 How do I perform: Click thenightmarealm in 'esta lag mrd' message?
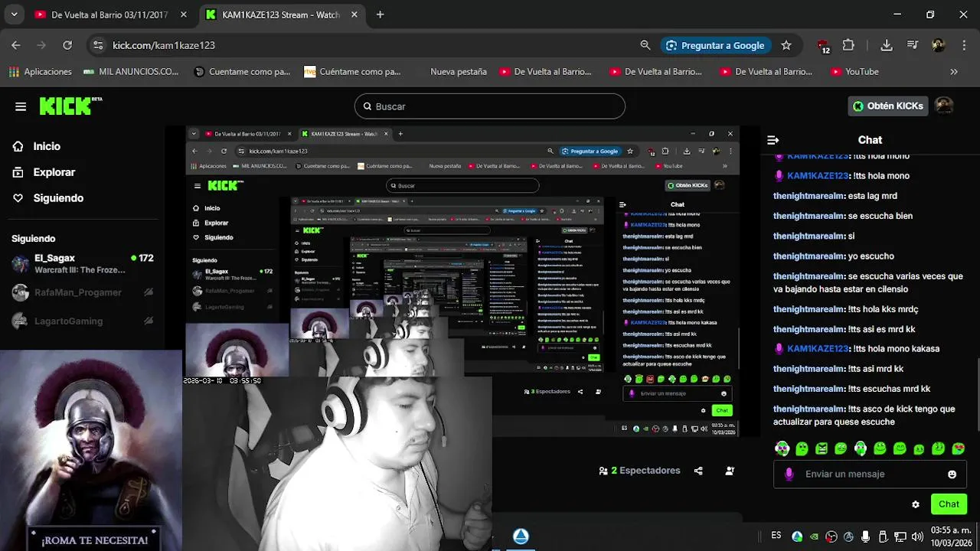point(808,196)
